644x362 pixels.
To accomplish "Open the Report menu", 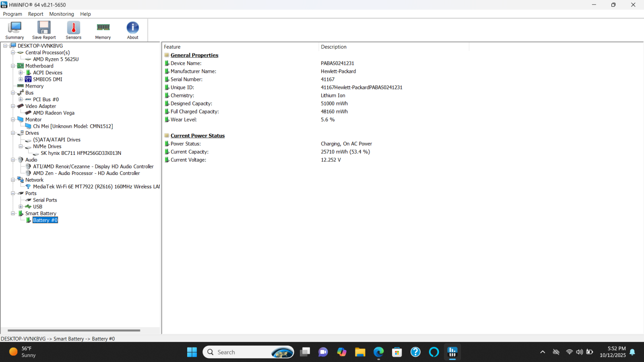I will click(x=35, y=14).
